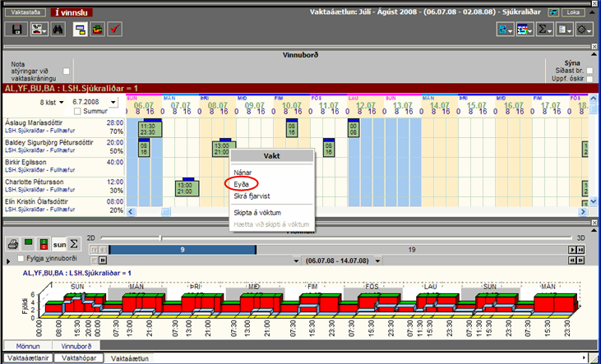This screenshot has width=601, height=364.
Task: Select Nánar in the Vakt context menu
Action: pyautogui.click(x=243, y=173)
